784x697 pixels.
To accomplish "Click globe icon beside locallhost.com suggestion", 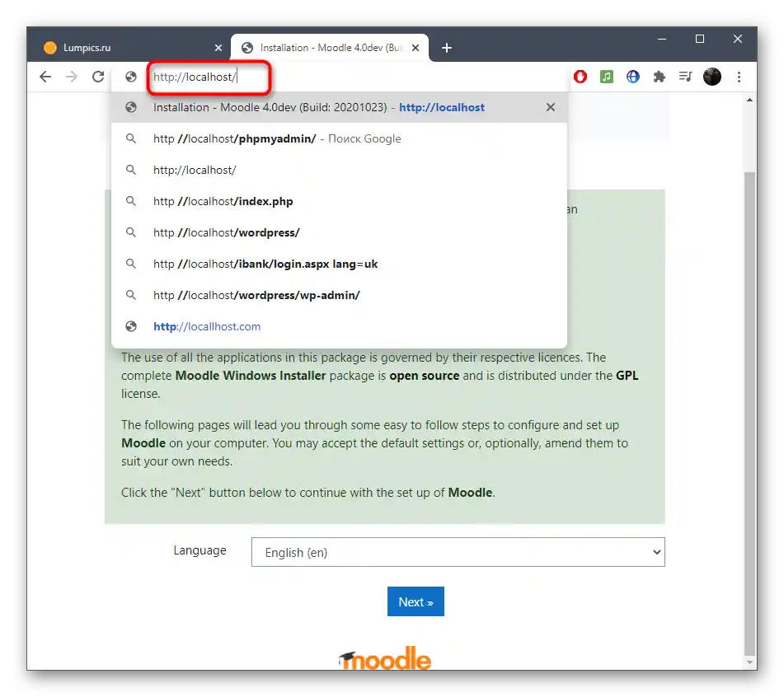I will click(131, 326).
